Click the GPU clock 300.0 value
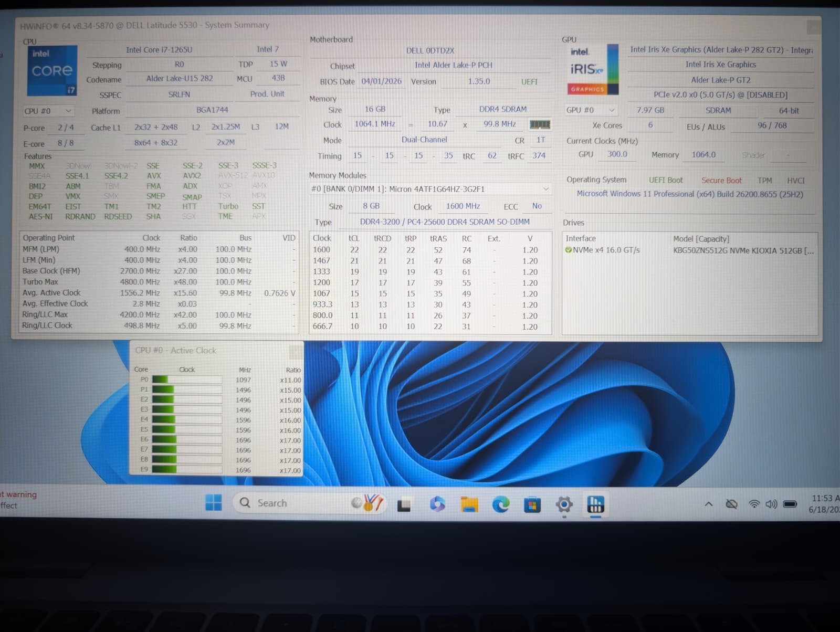This screenshot has height=632, width=840. [617, 154]
